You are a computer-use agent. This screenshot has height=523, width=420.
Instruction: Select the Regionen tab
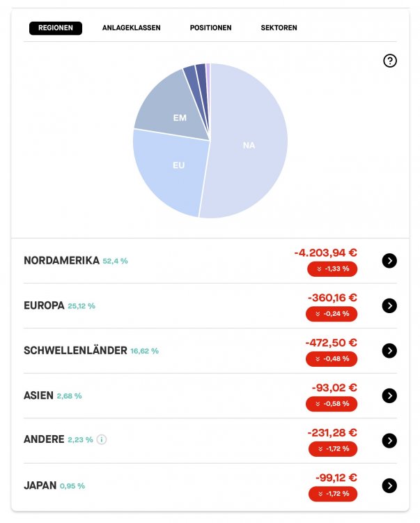[x=56, y=28]
